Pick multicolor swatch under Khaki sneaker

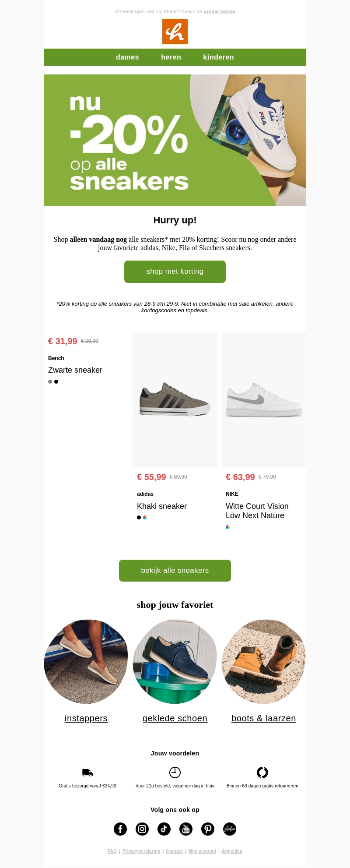pyautogui.click(x=145, y=518)
